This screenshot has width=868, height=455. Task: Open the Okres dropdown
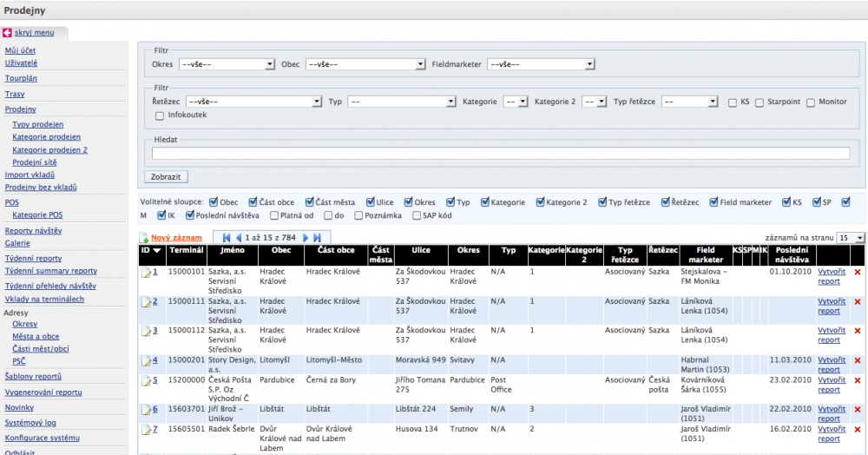click(227, 64)
